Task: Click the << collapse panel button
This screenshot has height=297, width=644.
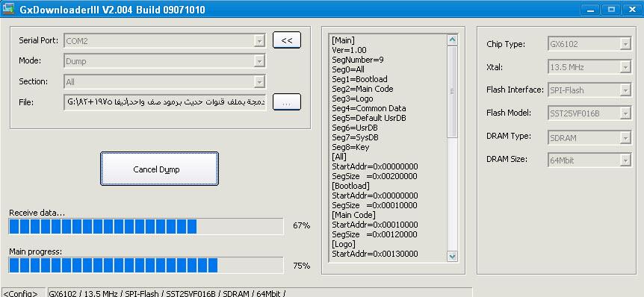Action: [x=287, y=40]
